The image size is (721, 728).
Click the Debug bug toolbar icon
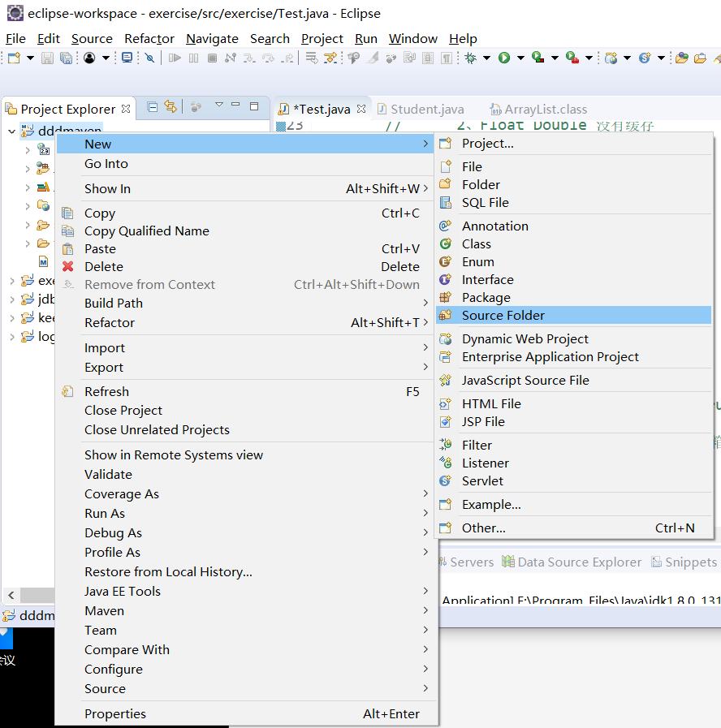(x=471, y=58)
